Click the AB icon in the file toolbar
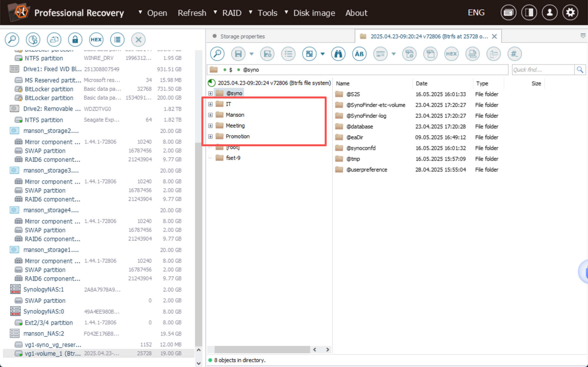This screenshot has width=588, height=367. coord(359,54)
